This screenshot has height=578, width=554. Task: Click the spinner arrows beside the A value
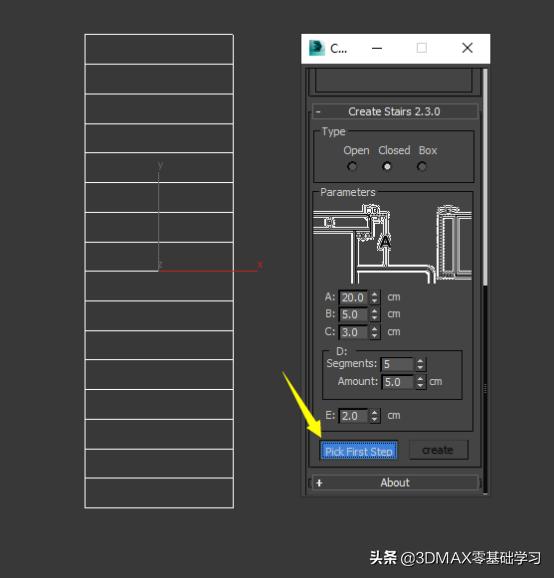pos(374,297)
